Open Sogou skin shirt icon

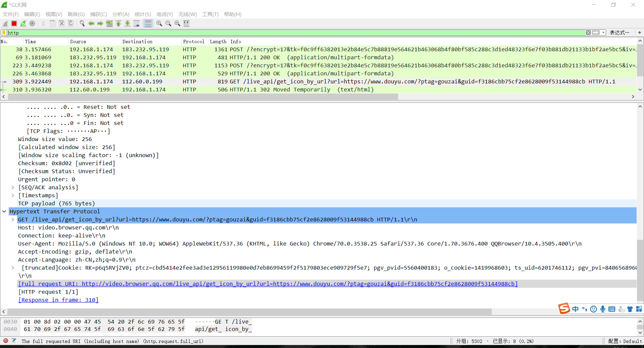[630, 309]
